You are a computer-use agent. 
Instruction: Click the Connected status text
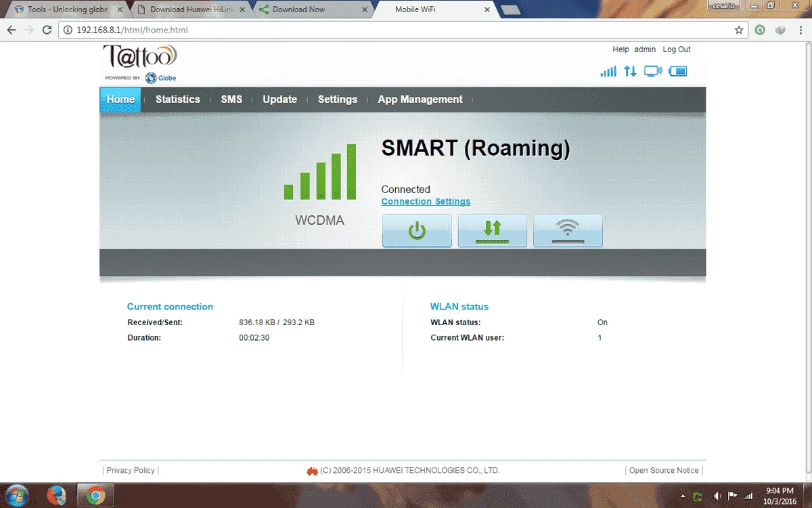pos(405,190)
